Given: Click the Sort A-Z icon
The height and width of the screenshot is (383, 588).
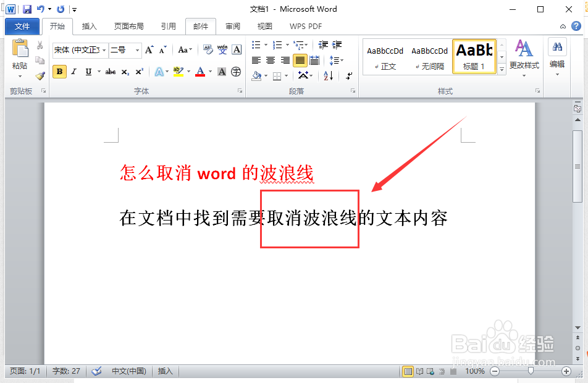Looking at the screenshot, I should 328,76.
